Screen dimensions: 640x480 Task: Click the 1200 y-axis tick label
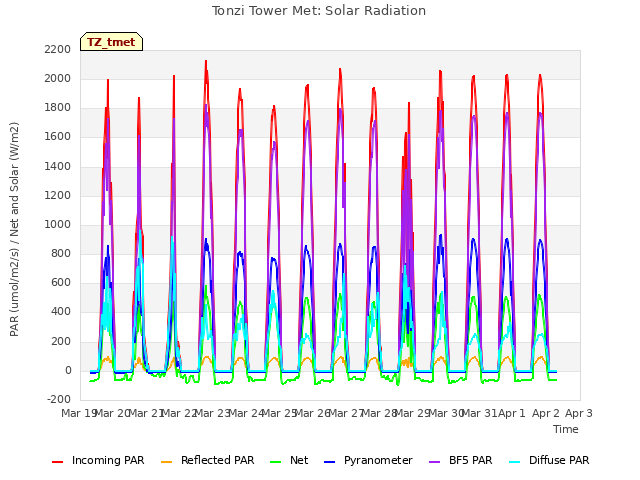[58, 196]
